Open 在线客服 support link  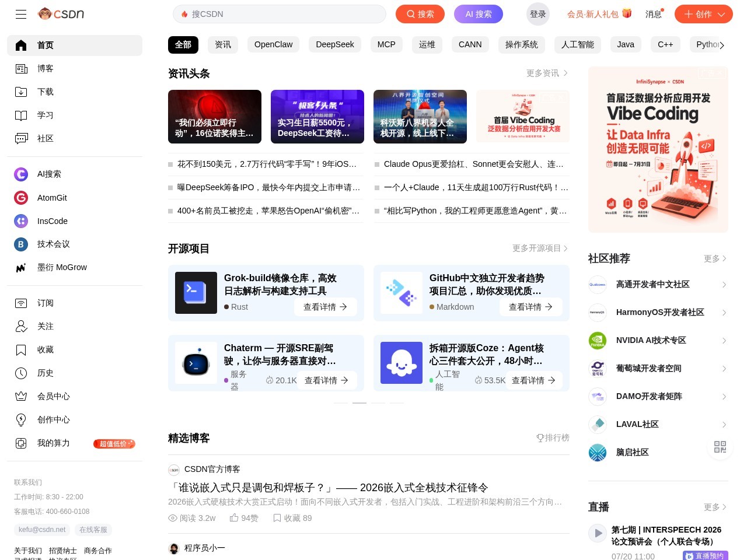[93, 530]
